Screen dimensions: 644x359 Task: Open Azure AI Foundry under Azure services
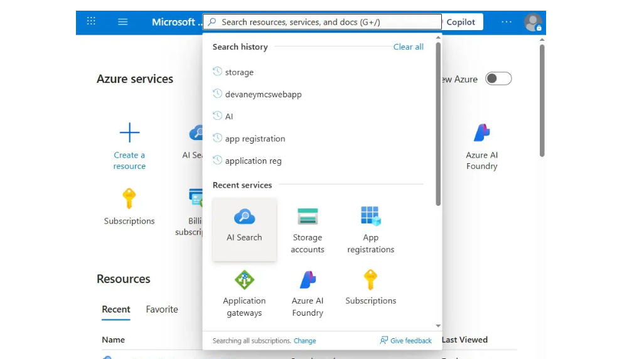pyautogui.click(x=482, y=147)
